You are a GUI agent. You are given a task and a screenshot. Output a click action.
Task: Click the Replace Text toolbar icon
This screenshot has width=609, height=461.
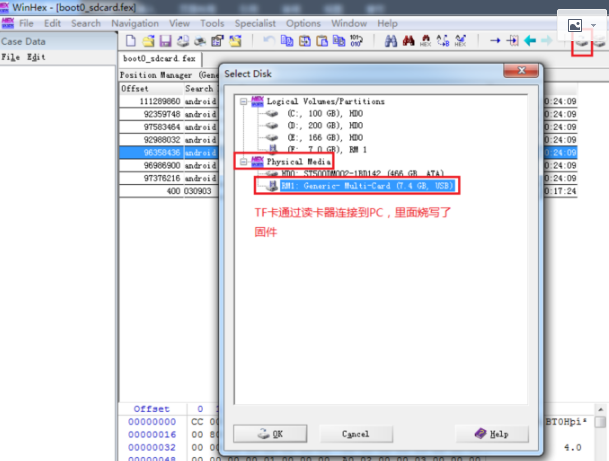443,40
